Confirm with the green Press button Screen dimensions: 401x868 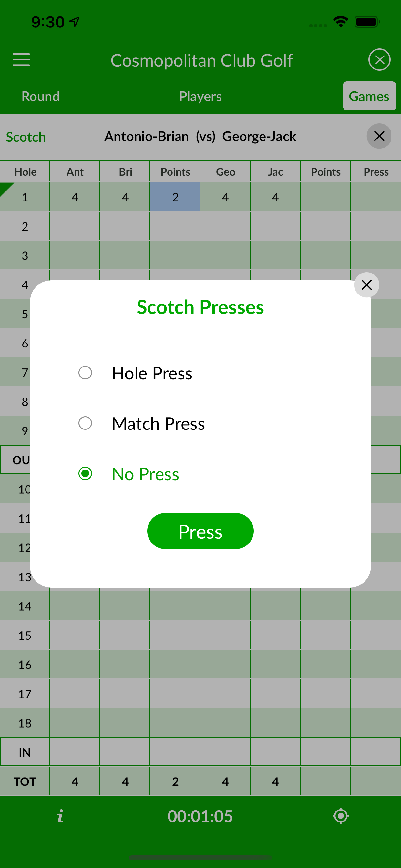(x=200, y=531)
